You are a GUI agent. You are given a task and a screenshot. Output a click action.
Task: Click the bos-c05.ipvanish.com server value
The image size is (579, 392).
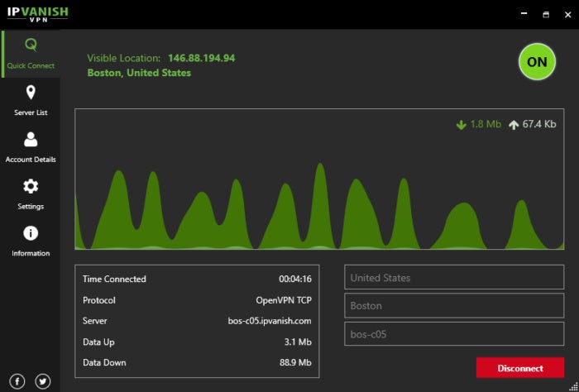(270, 321)
